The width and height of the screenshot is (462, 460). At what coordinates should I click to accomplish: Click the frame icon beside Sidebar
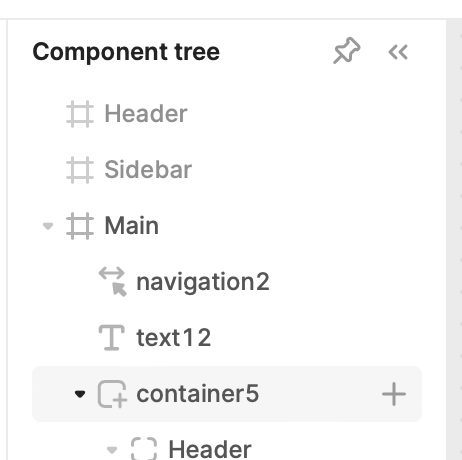point(80,170)
